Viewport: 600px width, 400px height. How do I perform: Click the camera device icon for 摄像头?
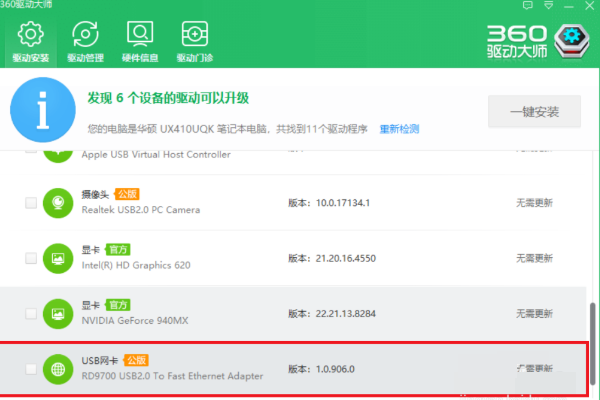coord(58,203)
